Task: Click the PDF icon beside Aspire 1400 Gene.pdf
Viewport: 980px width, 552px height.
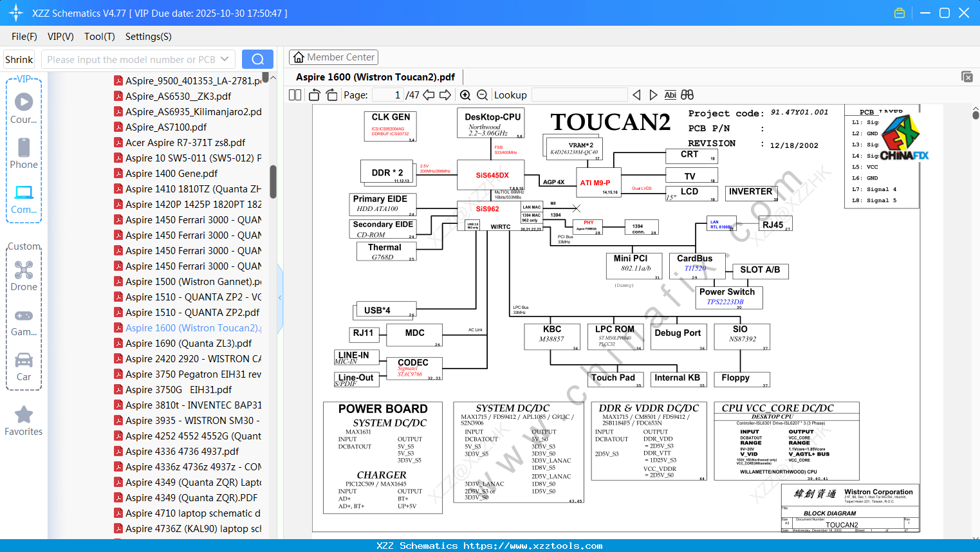Action: (x=118, y=173)
